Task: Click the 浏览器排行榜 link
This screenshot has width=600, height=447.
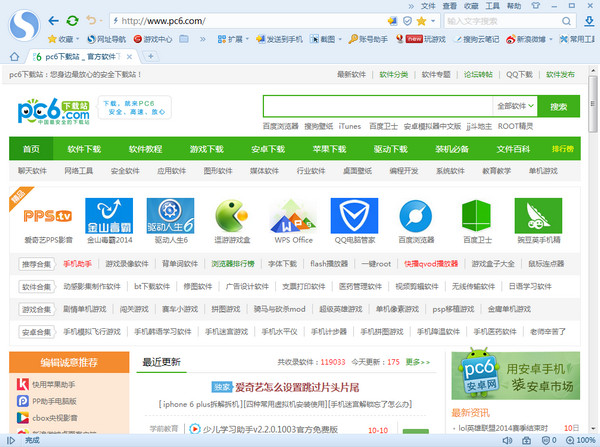Action: 233,264
